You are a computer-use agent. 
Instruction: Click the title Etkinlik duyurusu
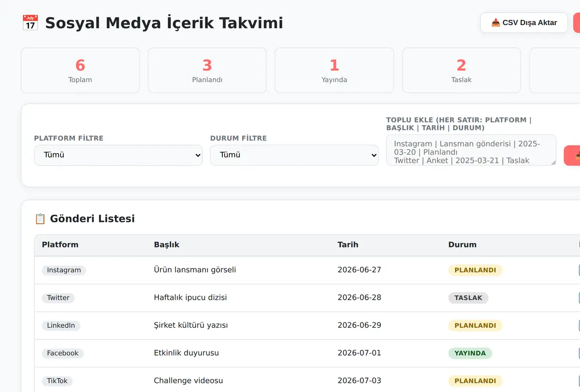[187, 353]
